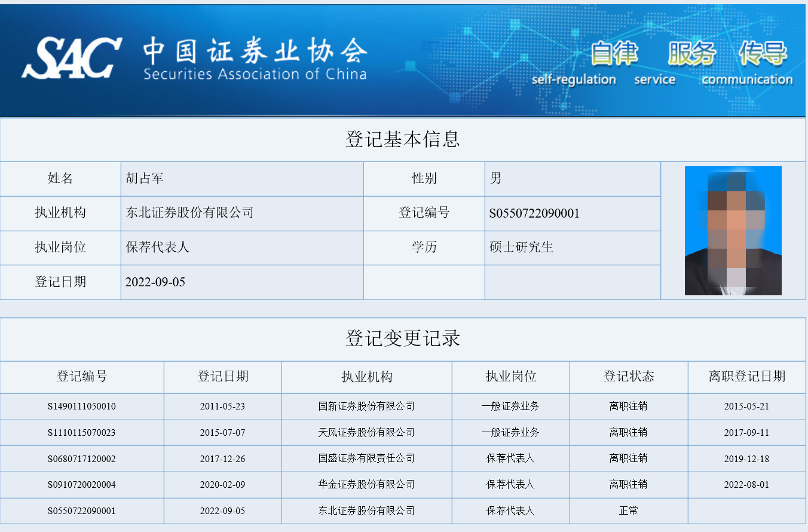Click the 2022-09-05 date in basic info

point(155,282)
